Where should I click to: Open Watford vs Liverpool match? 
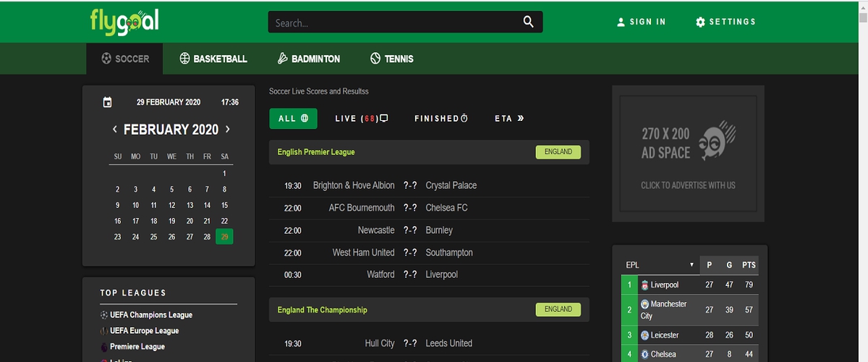pyautogui.click(x=429, y=274)
